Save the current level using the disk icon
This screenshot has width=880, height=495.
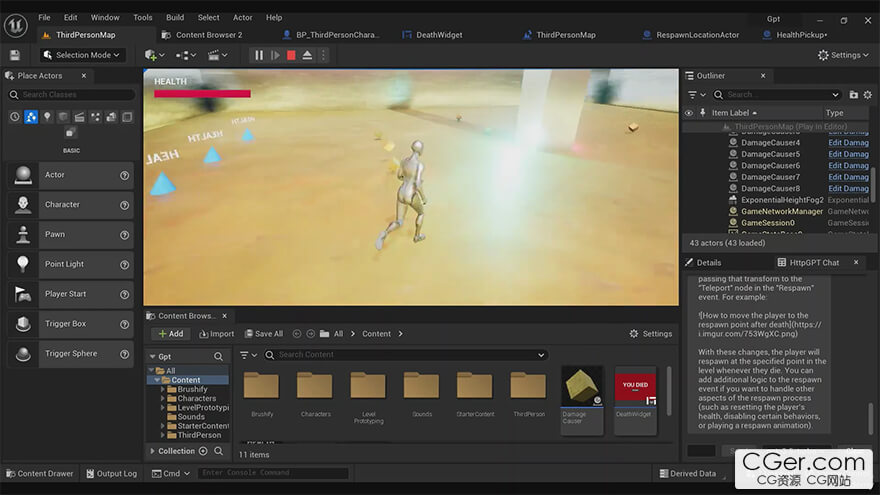15,55
